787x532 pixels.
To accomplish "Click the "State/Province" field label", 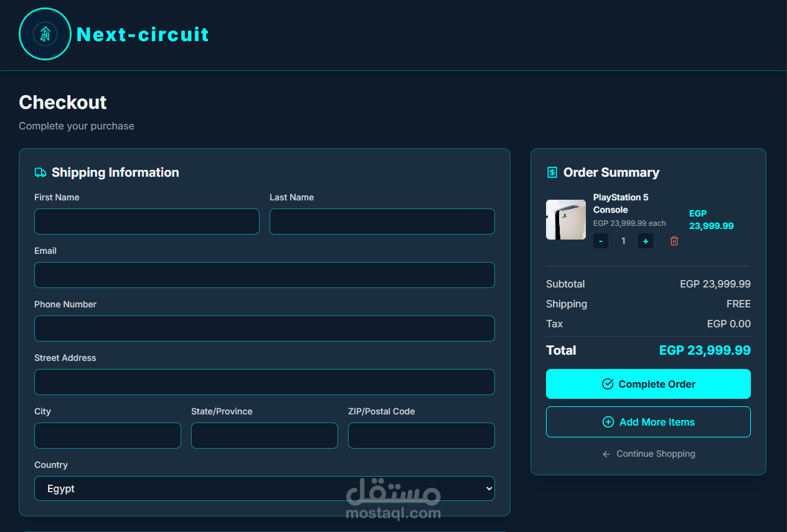I will (222, 411).
